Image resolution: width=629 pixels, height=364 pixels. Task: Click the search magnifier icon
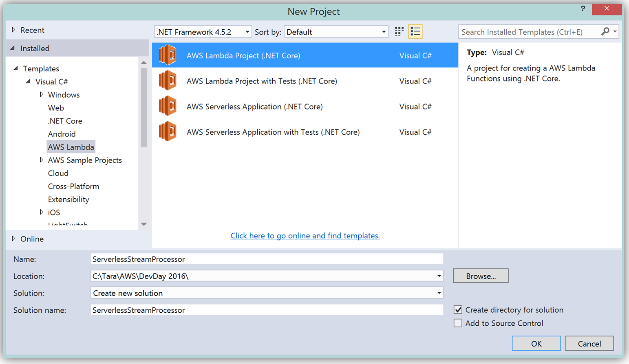[605, 31]
